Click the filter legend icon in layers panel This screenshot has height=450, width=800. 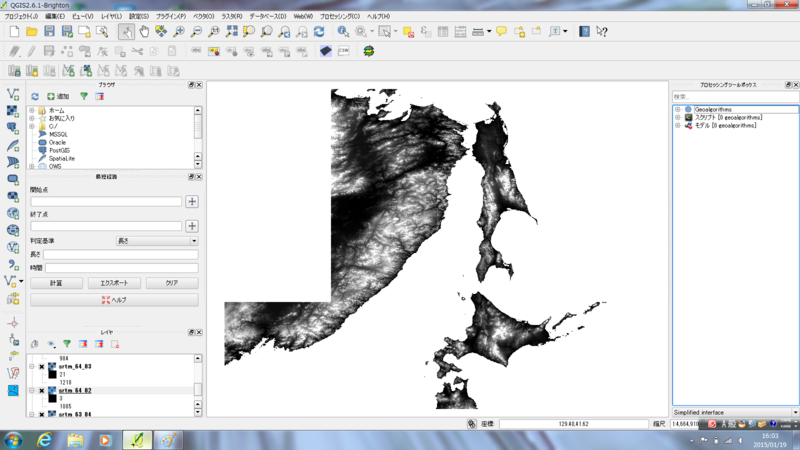click(x=67, y=344)
